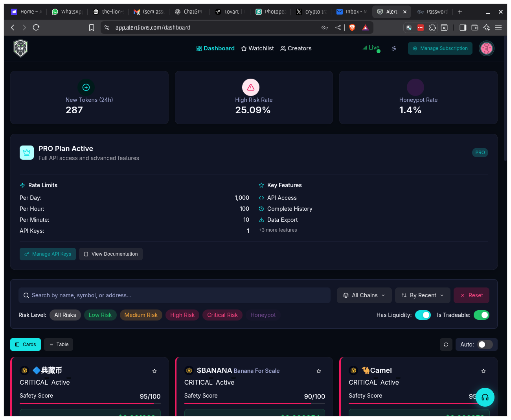Click the Safety Score progress bar on 典藏币 card
Viewport: 511px width, 420px height.
(x=90, y=403)
